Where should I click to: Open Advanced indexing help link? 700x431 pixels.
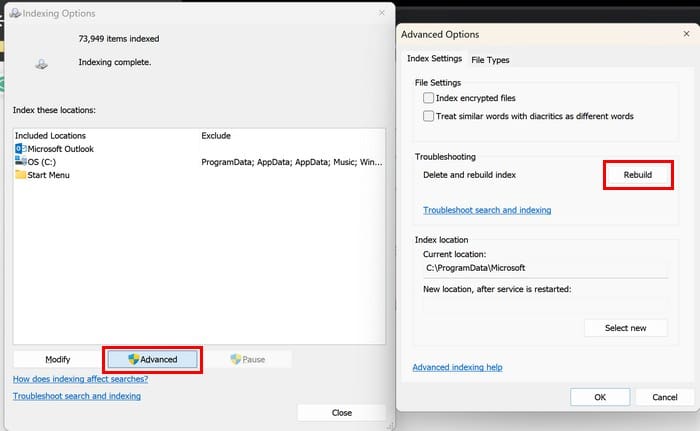pyautogui.click(x=457, y=367)
